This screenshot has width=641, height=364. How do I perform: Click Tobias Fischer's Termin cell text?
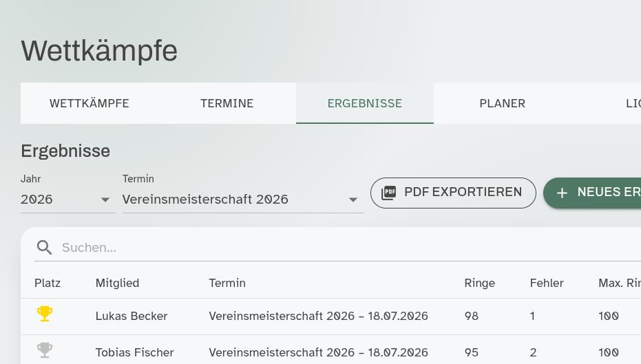319,352
